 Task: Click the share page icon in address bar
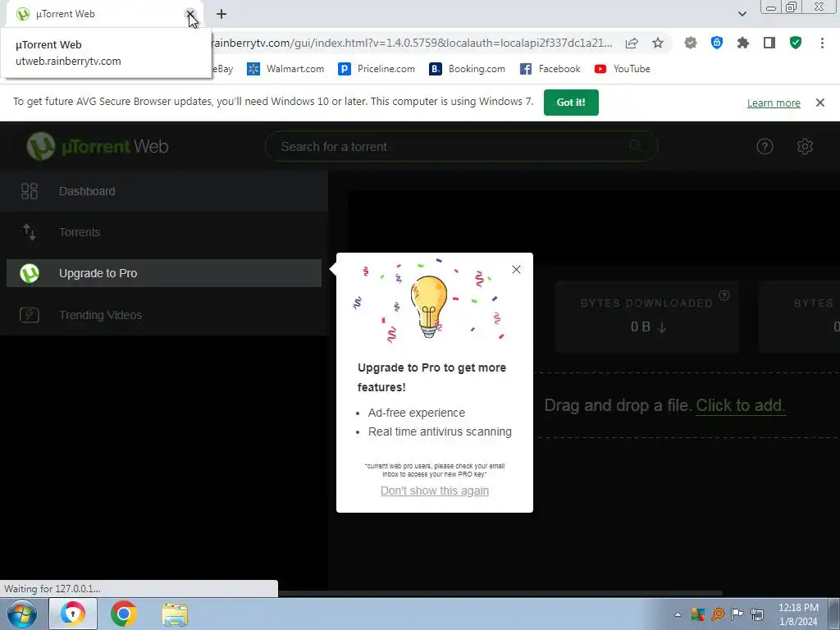tap(632, 43)
